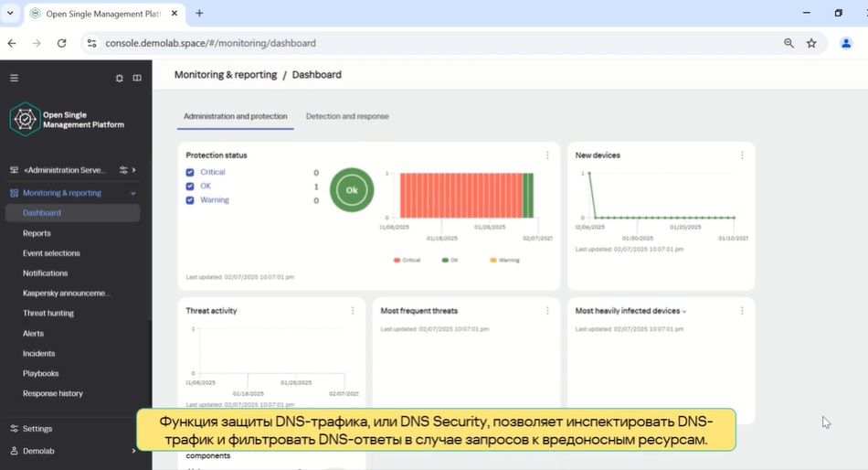This screenshot has height=470, width=868.
Task: Open New devices widget three-dot menu
Action: pos(742,155)
